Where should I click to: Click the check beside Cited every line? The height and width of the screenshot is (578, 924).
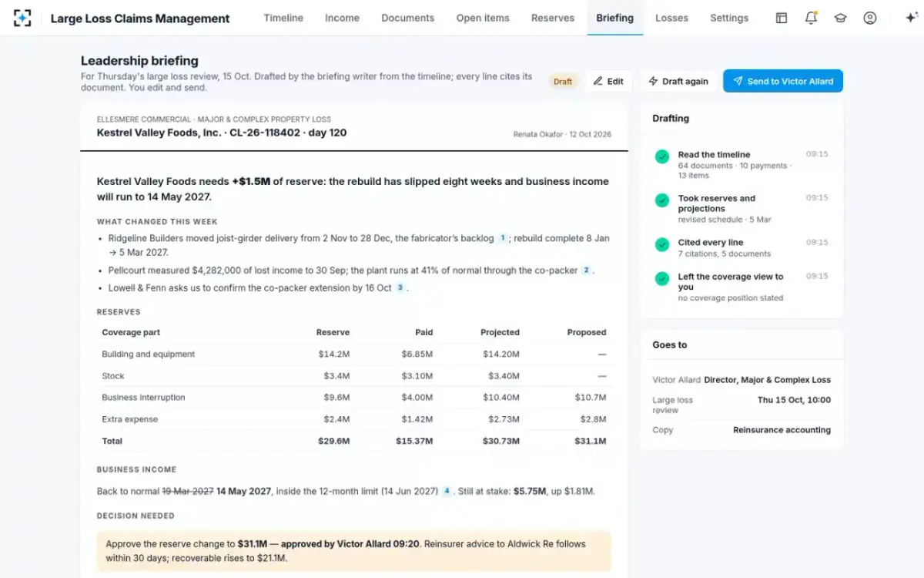[x=661, y=244]
